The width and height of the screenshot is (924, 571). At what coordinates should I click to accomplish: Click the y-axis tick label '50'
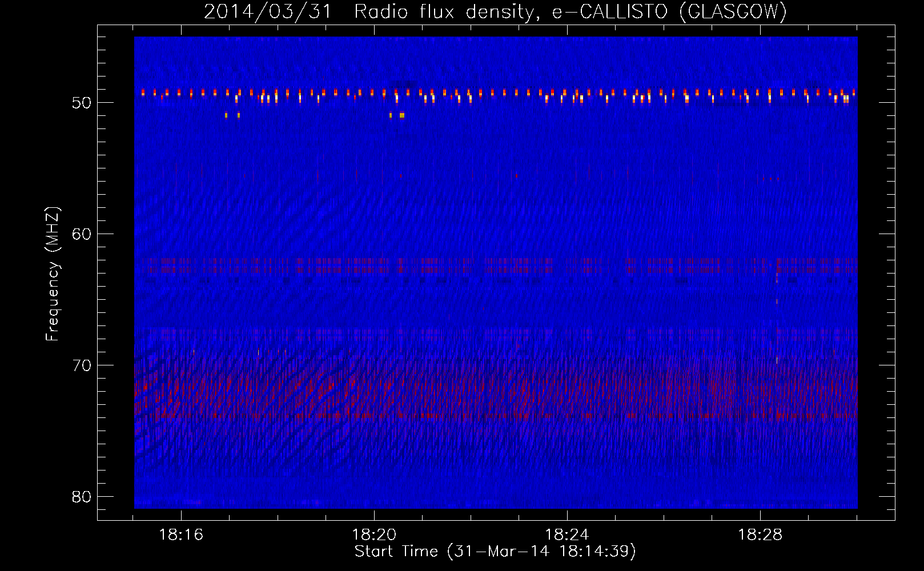coord(82,103)
